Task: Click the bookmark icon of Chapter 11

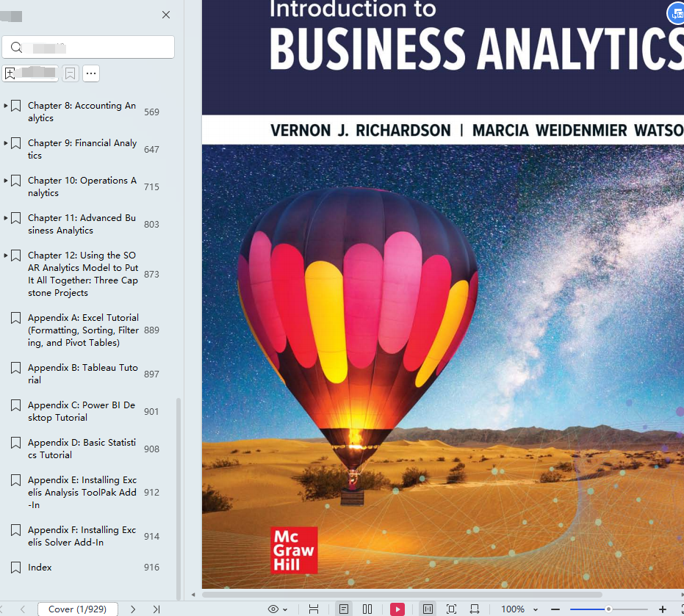Action: 15,218
